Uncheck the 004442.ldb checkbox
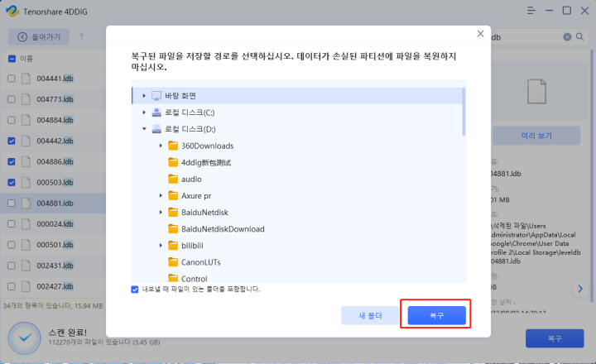 tap(12, 141)
